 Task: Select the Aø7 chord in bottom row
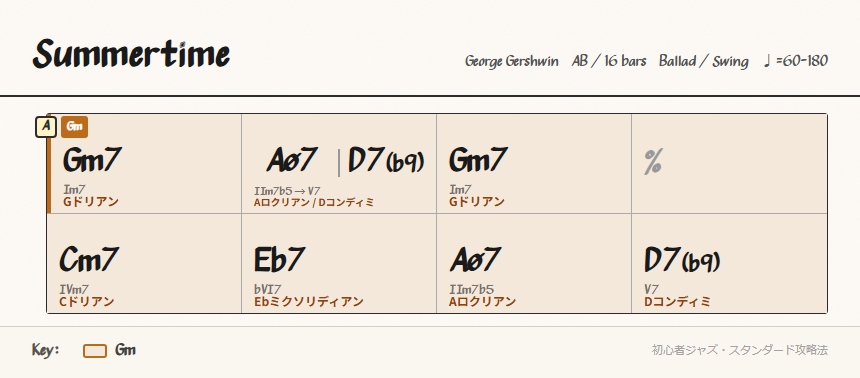coord(476,259)
